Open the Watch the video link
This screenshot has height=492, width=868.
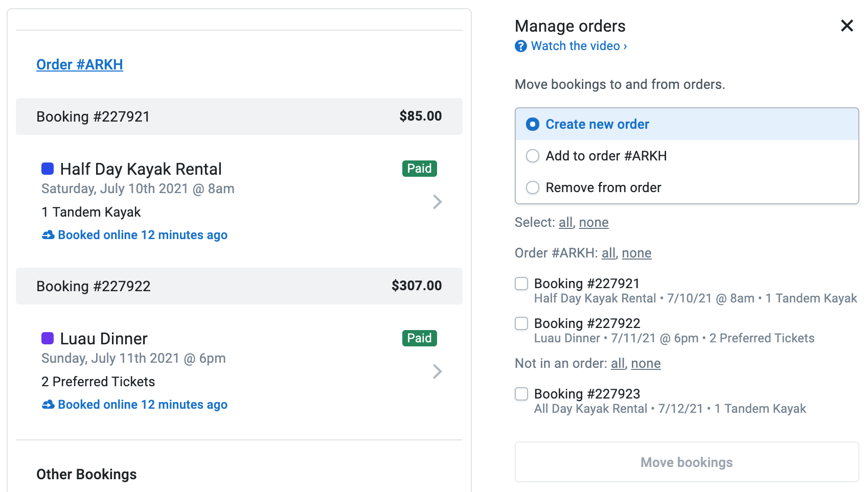coord(579,46)
